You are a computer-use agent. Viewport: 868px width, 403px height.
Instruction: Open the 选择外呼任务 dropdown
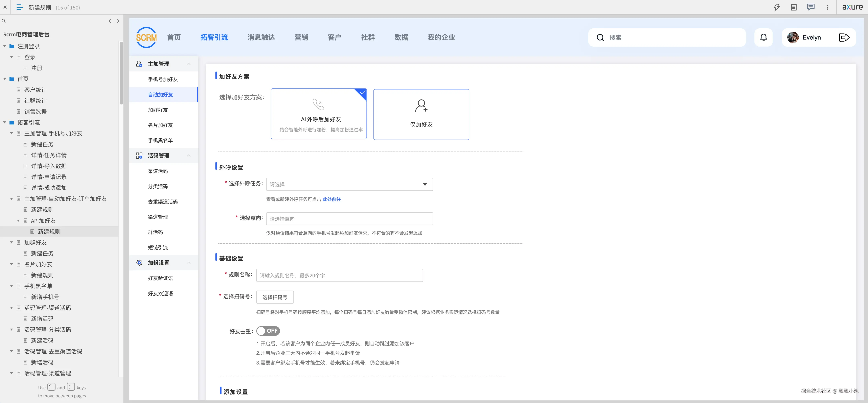click(x=349, y=184)
